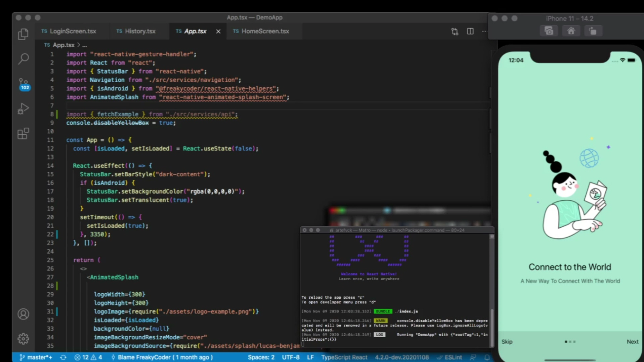Click Blame FreakyCoder in status bar
This screenshot has width=644, height=362.
pos(162,357)
